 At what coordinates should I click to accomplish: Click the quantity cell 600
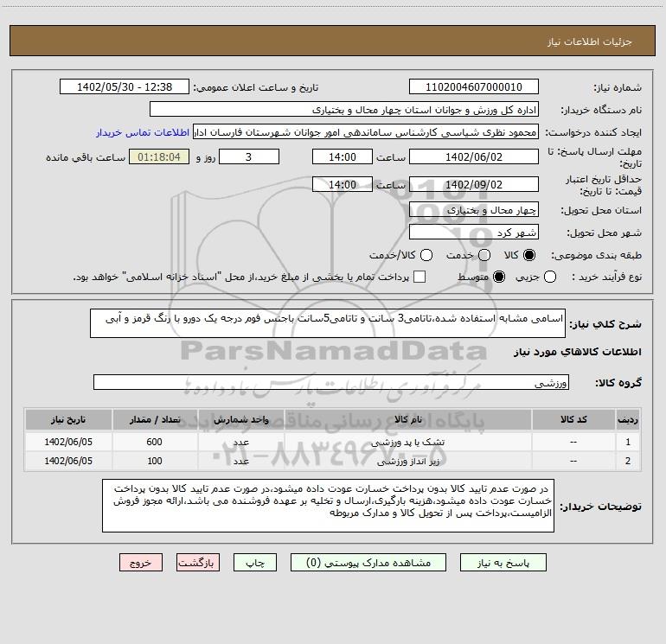155,442
